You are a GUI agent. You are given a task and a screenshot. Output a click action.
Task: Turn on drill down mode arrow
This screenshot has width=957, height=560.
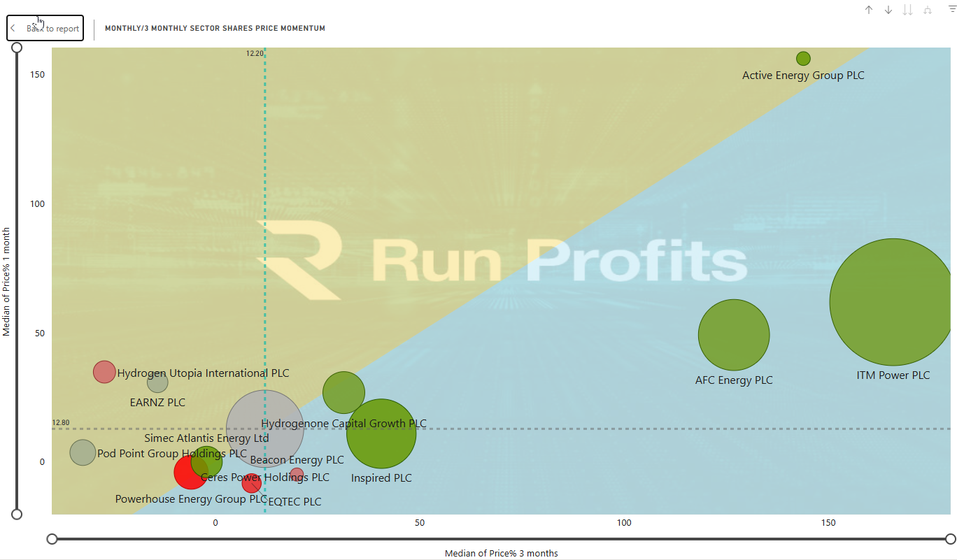coord(888,10)
